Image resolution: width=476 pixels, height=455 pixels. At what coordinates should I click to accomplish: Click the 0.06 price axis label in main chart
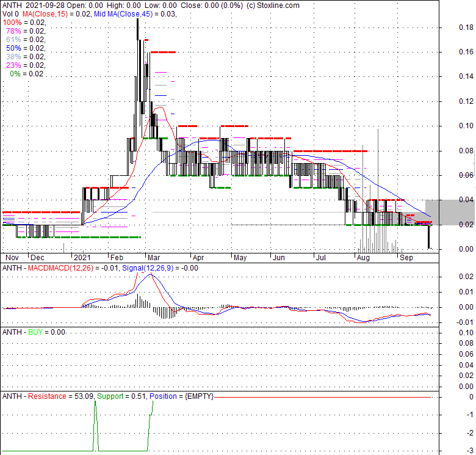click(x=466, y=175)
